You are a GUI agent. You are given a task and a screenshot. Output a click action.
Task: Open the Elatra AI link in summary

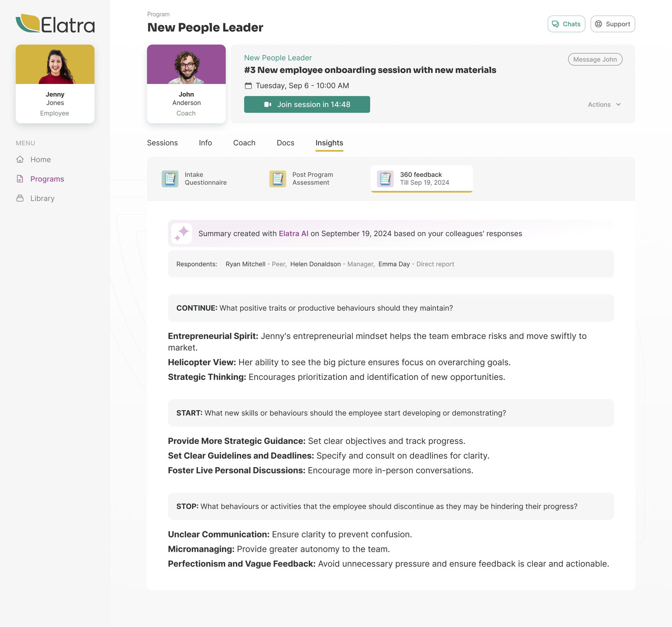coord(293,233)
